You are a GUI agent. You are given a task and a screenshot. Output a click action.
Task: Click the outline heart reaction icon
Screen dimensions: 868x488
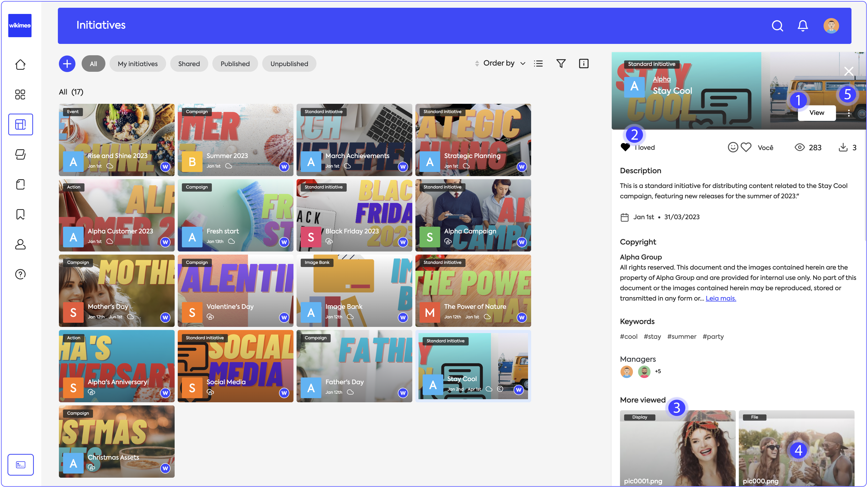[x=746, y=147]
